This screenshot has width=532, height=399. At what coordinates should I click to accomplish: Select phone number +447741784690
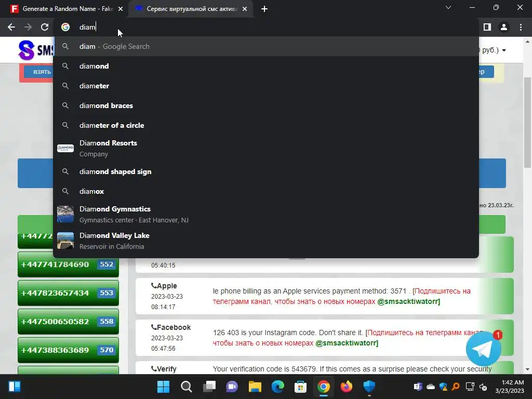point(68,264)
